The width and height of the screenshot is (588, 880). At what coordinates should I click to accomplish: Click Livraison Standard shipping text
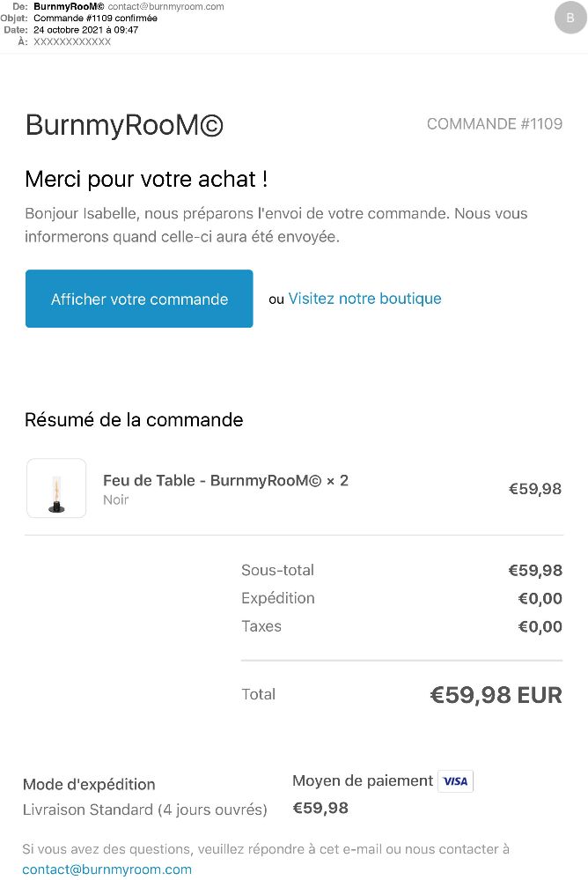(x=144, y=810)
